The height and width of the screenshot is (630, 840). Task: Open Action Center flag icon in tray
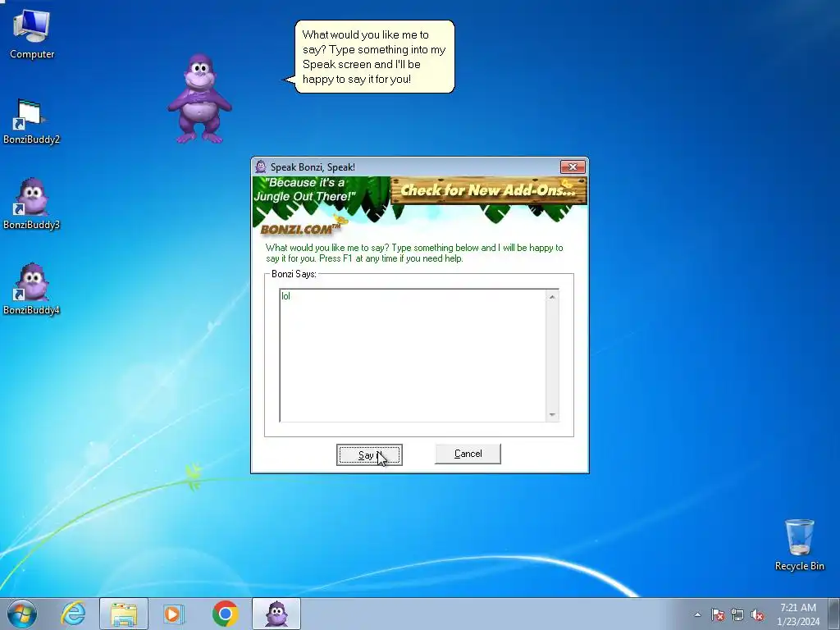click(x=718, y=614)
